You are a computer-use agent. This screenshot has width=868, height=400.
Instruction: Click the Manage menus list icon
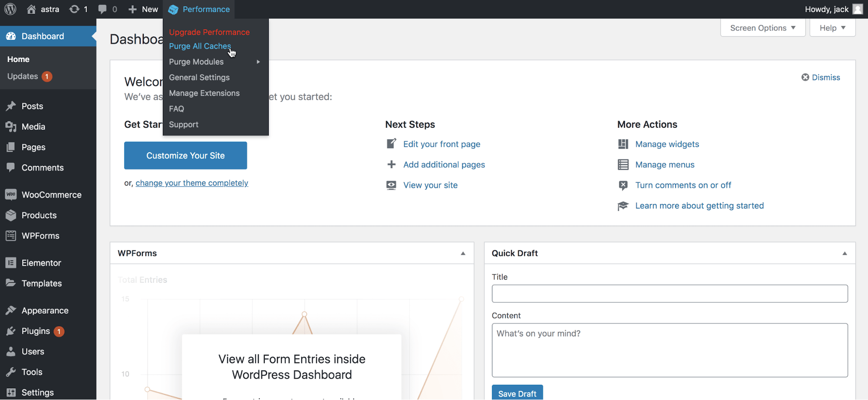click(623, 165)
